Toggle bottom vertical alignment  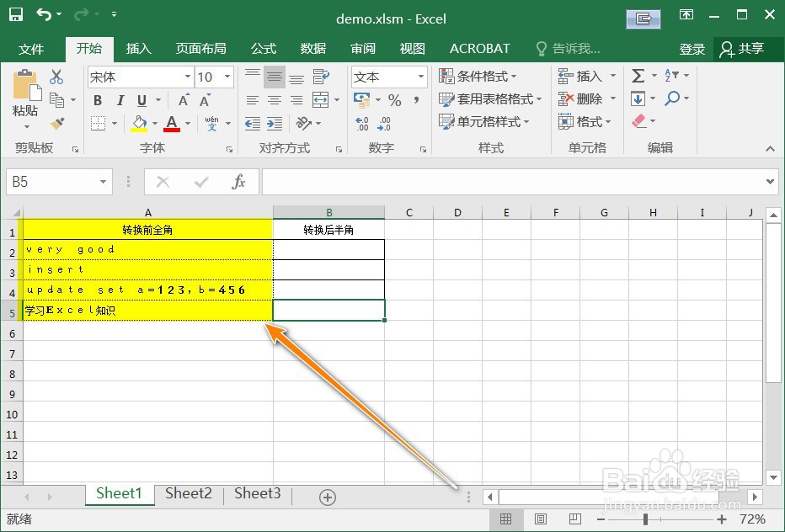click(x=296, y=77)
